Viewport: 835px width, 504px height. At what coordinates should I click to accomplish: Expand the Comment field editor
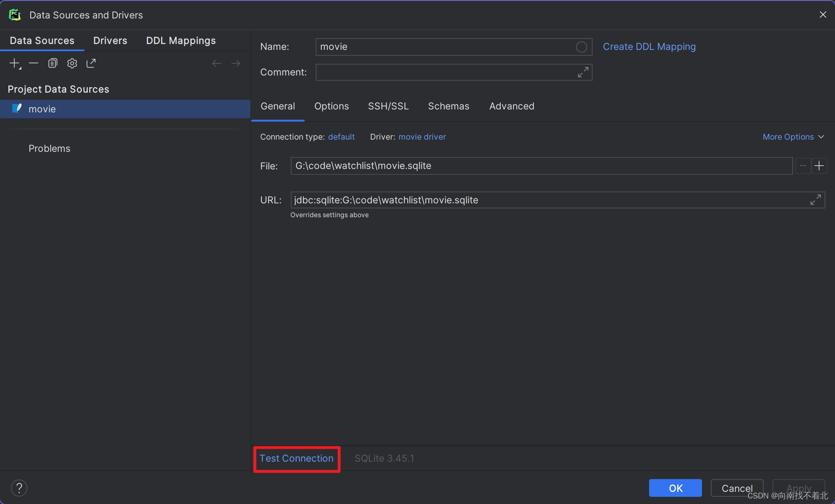pyautogui.click(x=583, y=72)
